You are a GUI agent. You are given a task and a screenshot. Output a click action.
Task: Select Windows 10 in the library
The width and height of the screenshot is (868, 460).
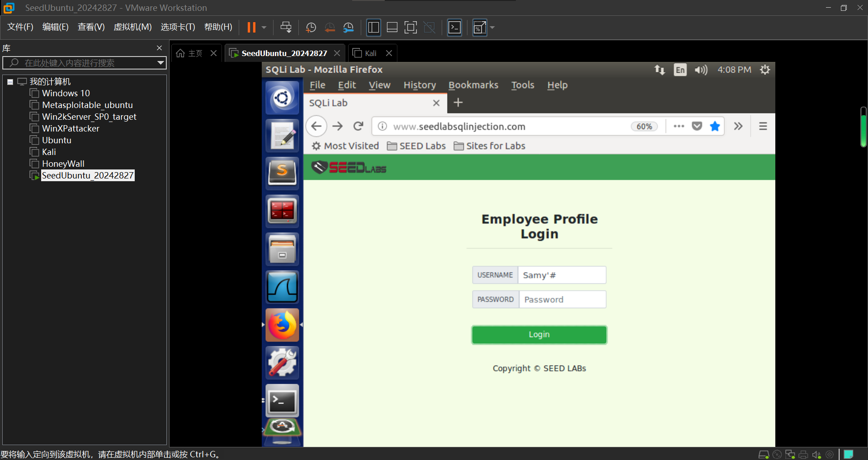(x=66, y=93)
